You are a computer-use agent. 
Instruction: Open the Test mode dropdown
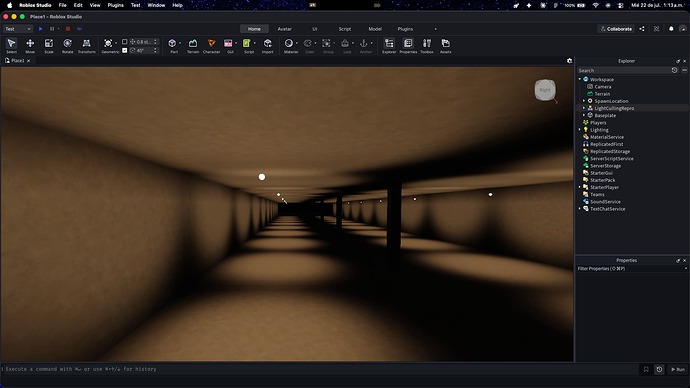point(18,29)
